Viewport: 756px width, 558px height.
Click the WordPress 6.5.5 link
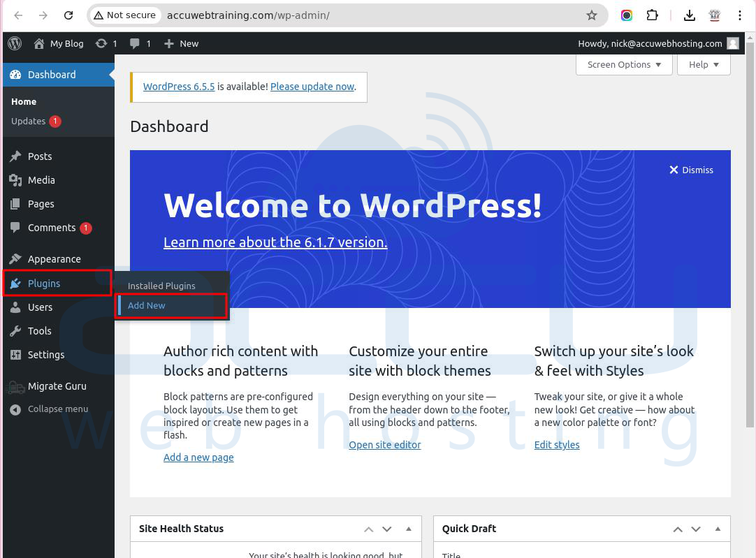[179, 87]
